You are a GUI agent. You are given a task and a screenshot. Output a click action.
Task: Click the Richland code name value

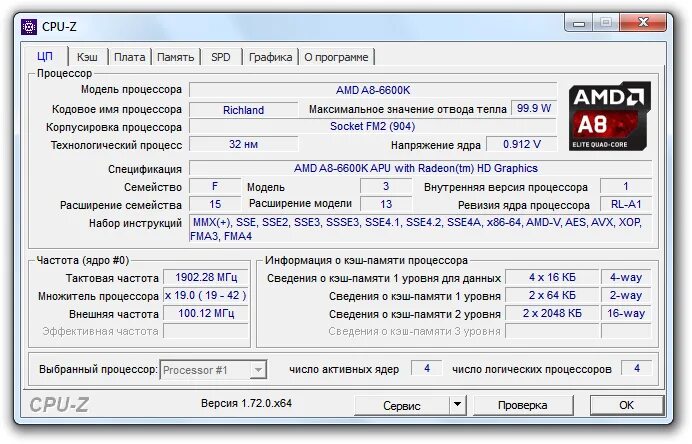click(244, 109)
